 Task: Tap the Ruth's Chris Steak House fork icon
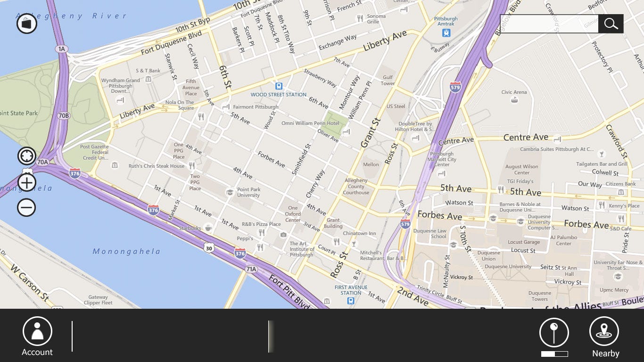(x=191, y=165)
